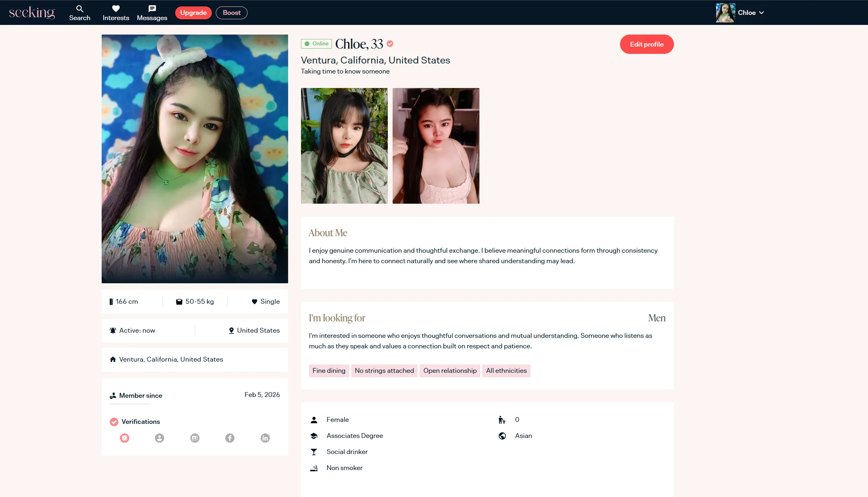This screenshot has width=868, height=497.
Task: Expand the Chloe account dropdown
Action: [x=761, y=13]
